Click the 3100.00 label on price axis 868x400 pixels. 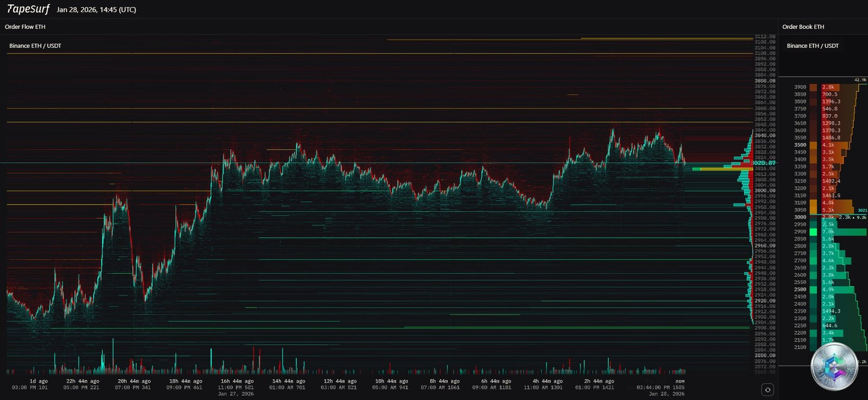pos(764,53)
